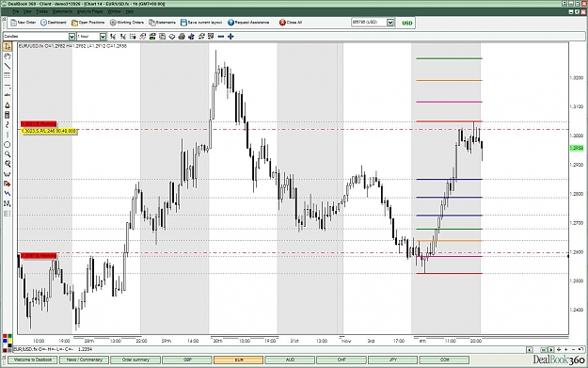This screenshot has width=588, height=368.
Task: Open the Window menu
Action: click(115, 11)
